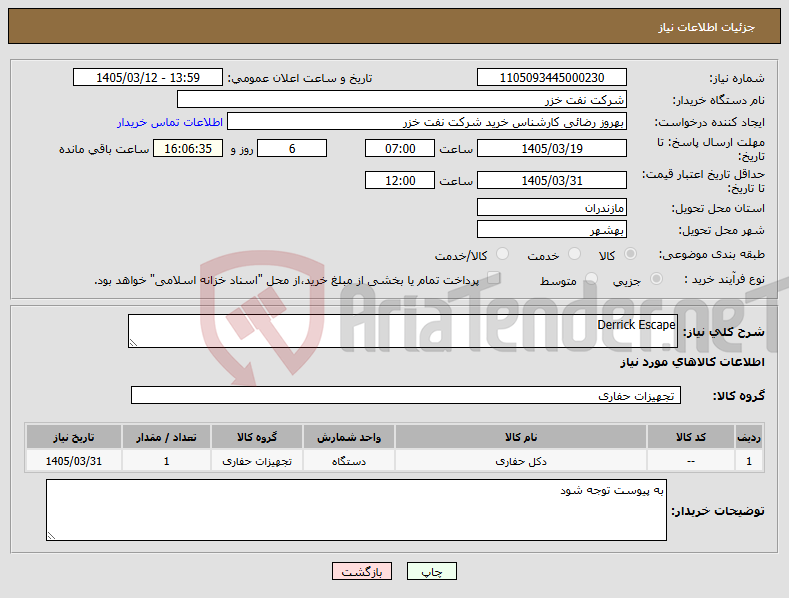The width and height of the screenshot is (789, 598).
Task: Click the دستگاه unit cell
Action: pyautogui.click(x=349, y=461)
